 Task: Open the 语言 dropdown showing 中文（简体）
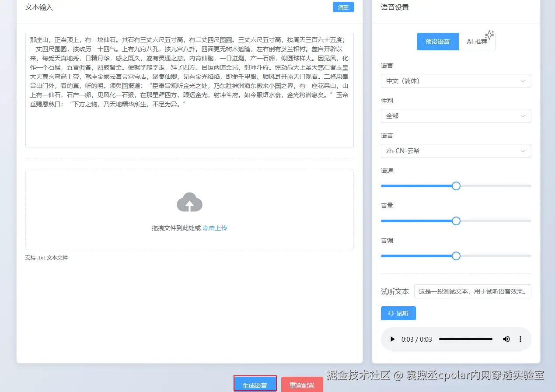tap(456, 81)
